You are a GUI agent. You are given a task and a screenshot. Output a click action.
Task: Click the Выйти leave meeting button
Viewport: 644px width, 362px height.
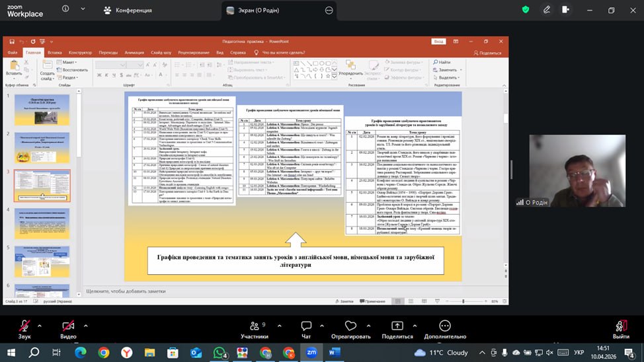[x=620, y=326]
